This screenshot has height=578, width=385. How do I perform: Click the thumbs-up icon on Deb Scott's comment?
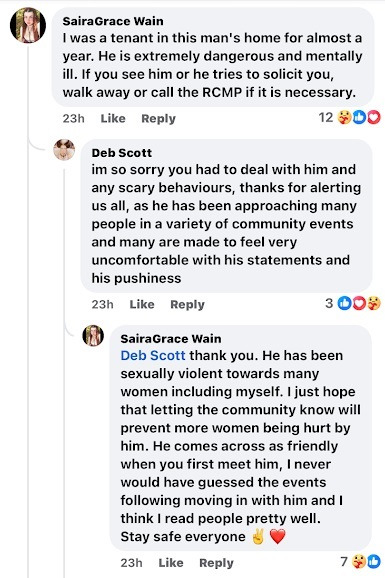[344, 303]
